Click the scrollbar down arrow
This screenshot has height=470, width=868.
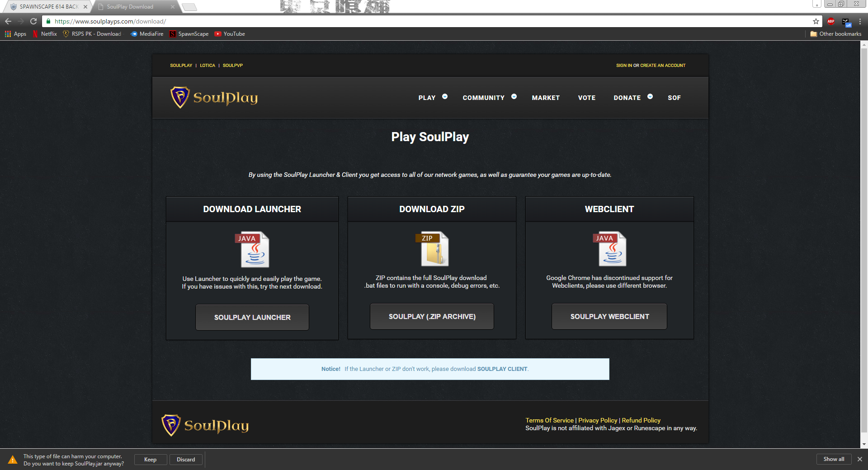tap(864, 445)
